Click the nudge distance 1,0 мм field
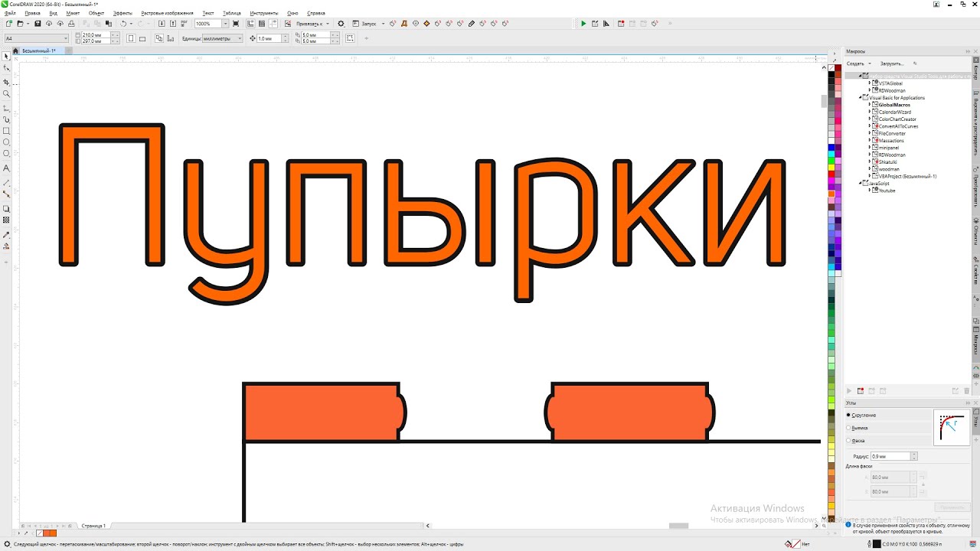980x551 pixels. click(x=269, y=37)
